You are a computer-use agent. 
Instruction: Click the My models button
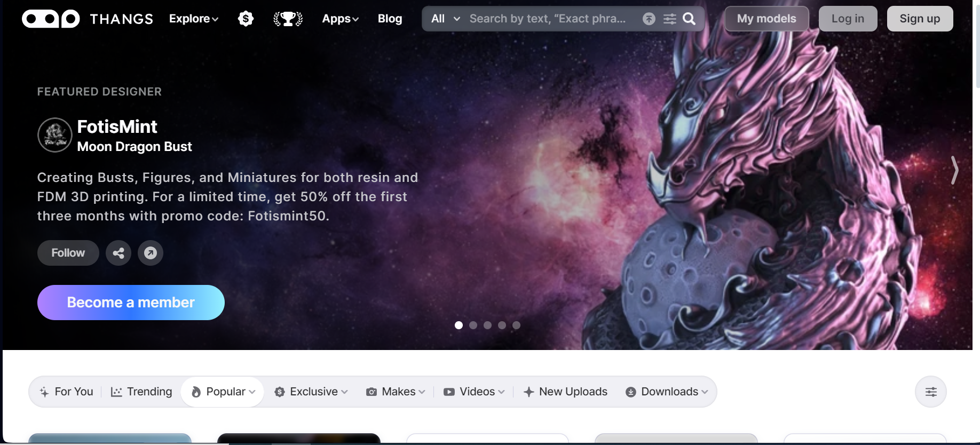766,19
